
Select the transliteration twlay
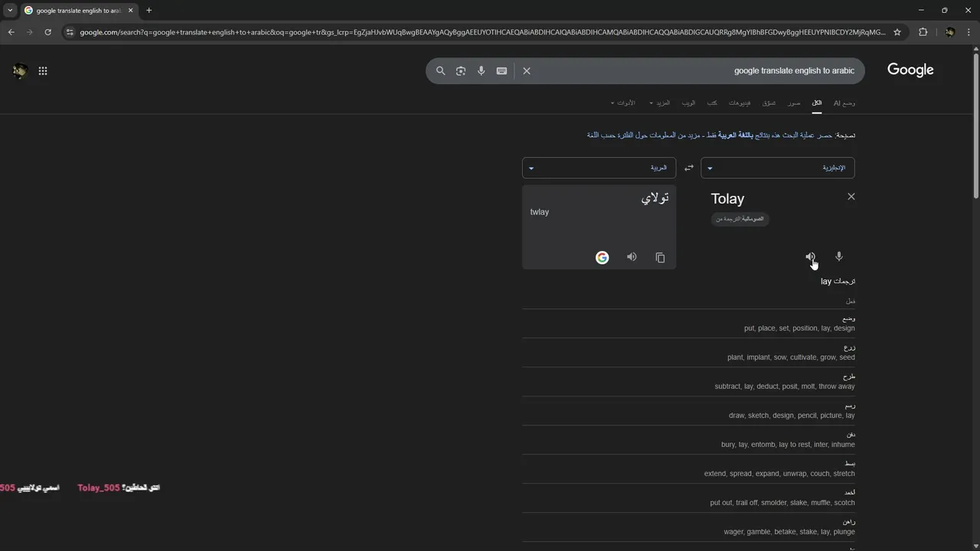539,212
